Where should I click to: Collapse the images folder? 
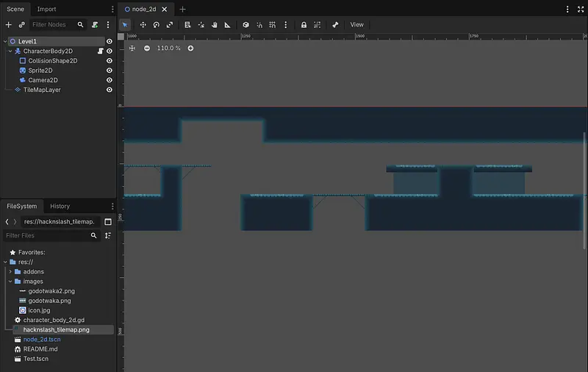pyautogui.click(x=10, y=282)
